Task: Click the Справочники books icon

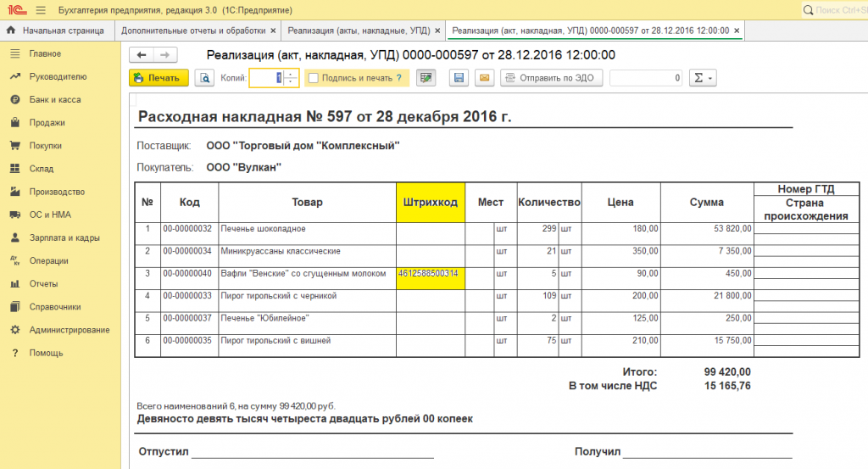Action: [15, 307]
